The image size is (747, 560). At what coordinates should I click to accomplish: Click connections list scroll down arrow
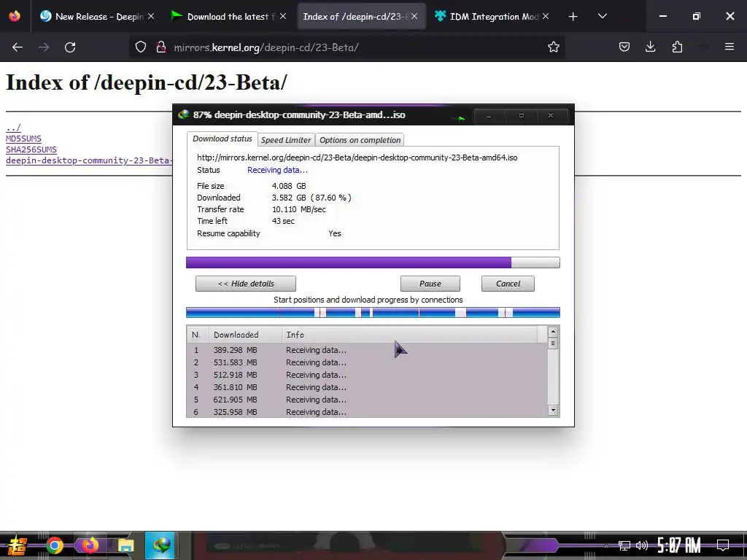[x=553, y=410]
